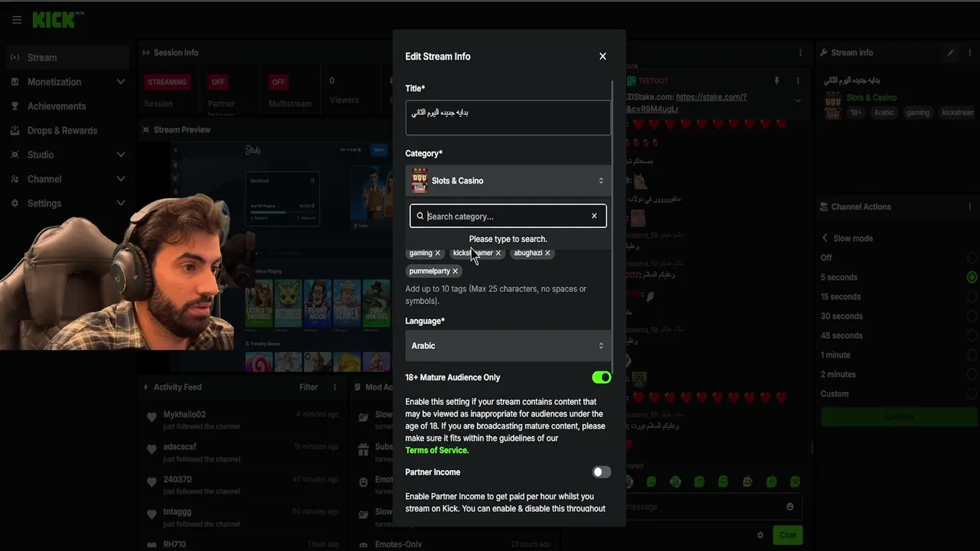Open Stream info panel three-dot menu
The image size is (980, 551).
tap(972, 53)
